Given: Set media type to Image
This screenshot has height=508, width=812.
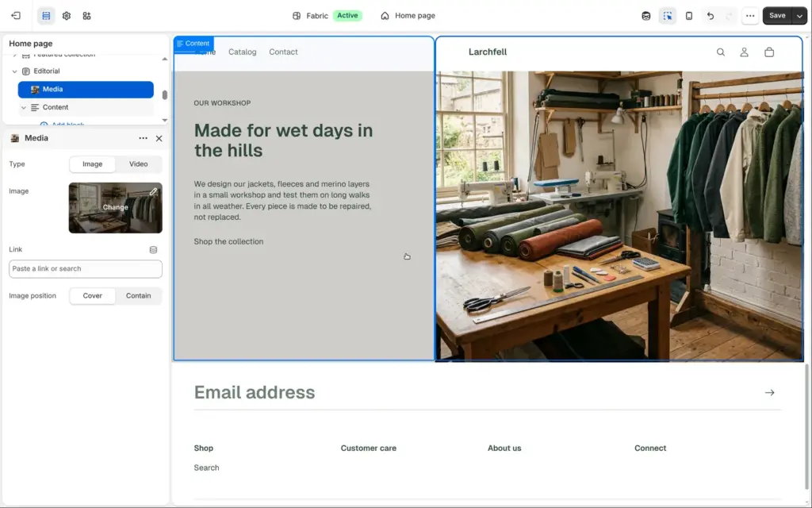Looking at the screenshot, I should [92, 164].
